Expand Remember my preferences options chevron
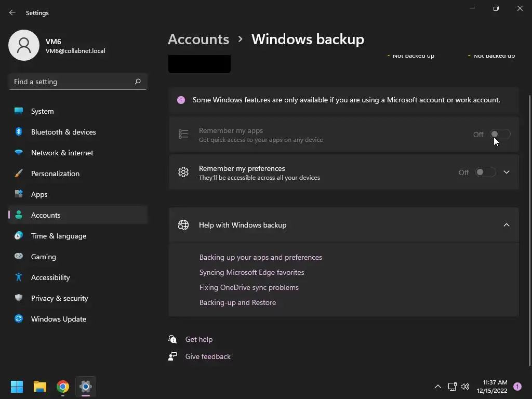The image size is (532, 399). pos(507,172)
